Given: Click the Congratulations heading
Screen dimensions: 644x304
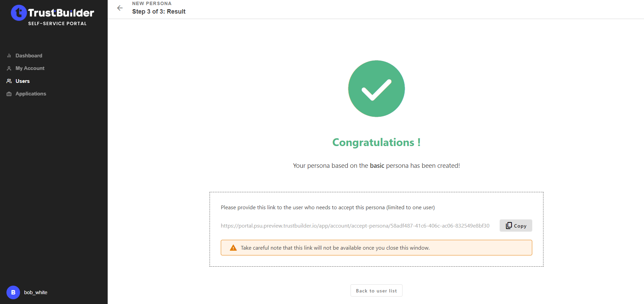Looking at the screenshot, I should [x=376, y=142].
